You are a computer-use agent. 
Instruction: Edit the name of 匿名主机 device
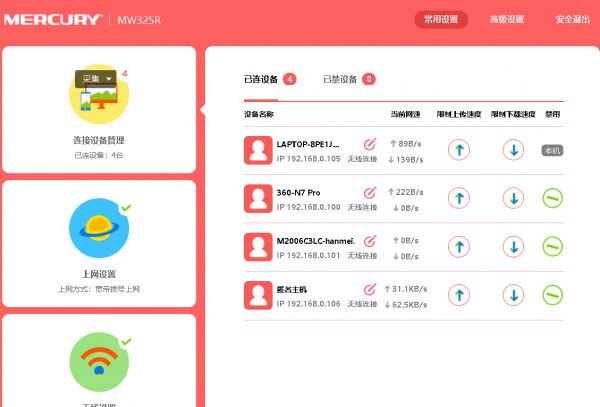(370, 289)
